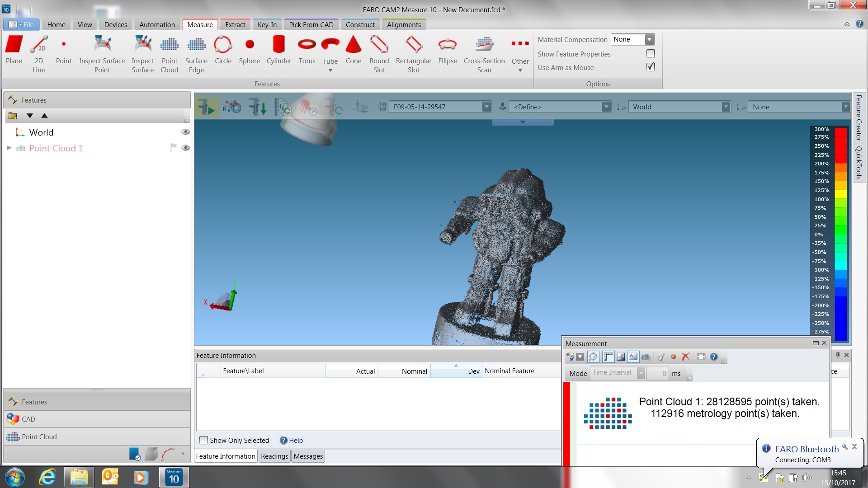The image size is (868, 488).
Task: Choose the Rectangular Slot tool
Action: [x=414, y=54]
